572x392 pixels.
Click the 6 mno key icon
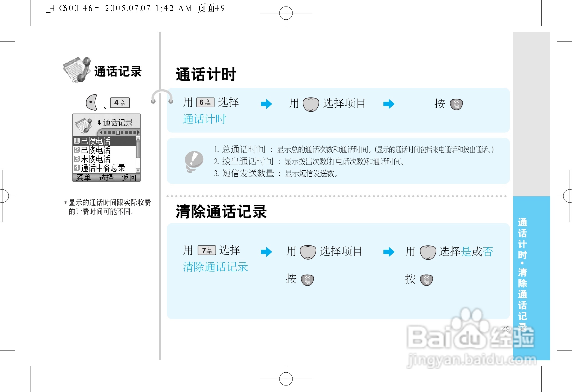pyautogui.click(x=205, y=102)
